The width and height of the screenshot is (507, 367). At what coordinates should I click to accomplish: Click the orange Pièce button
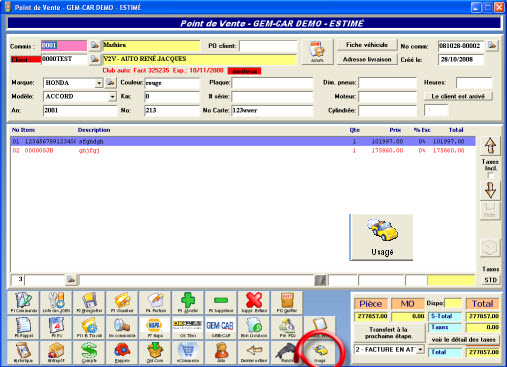coord(371,304)
